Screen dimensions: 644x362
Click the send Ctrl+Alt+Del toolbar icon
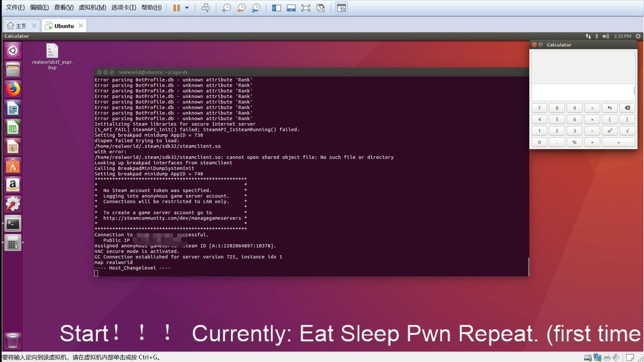(206, 8)
